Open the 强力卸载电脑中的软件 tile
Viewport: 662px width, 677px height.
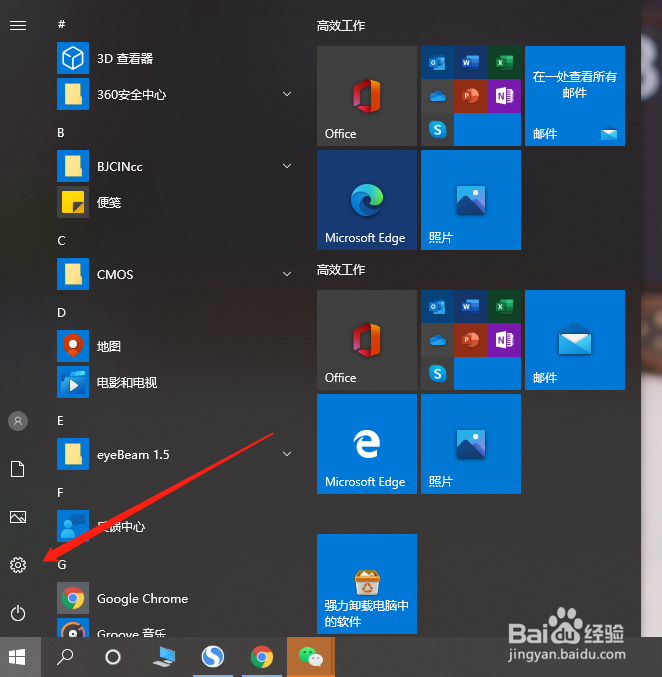point(367,584)
